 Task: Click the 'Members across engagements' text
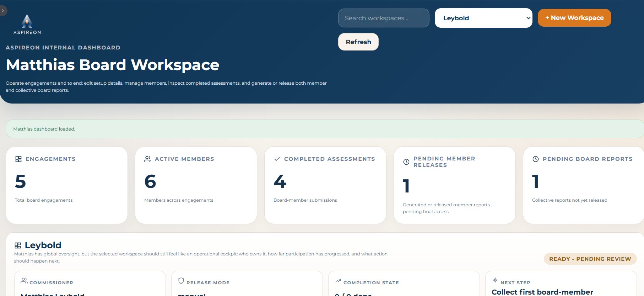point(179,200)
